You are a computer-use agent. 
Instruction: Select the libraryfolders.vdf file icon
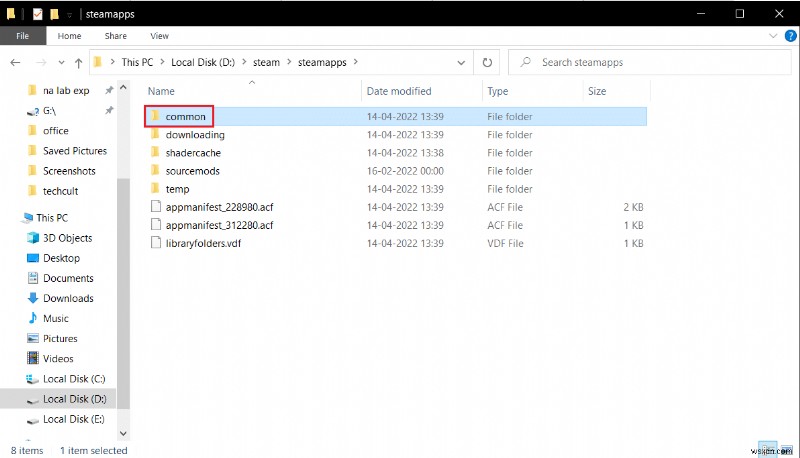coord(154,243)
